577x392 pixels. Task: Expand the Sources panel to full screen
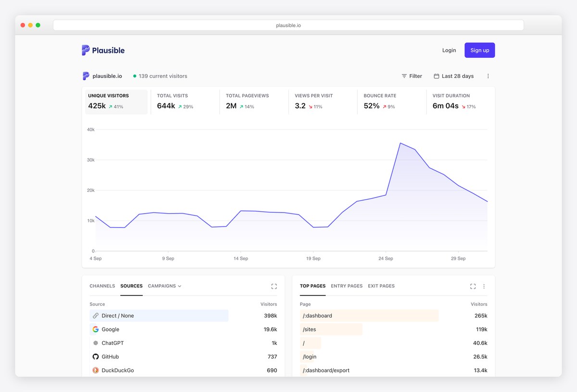pos(274,286)
